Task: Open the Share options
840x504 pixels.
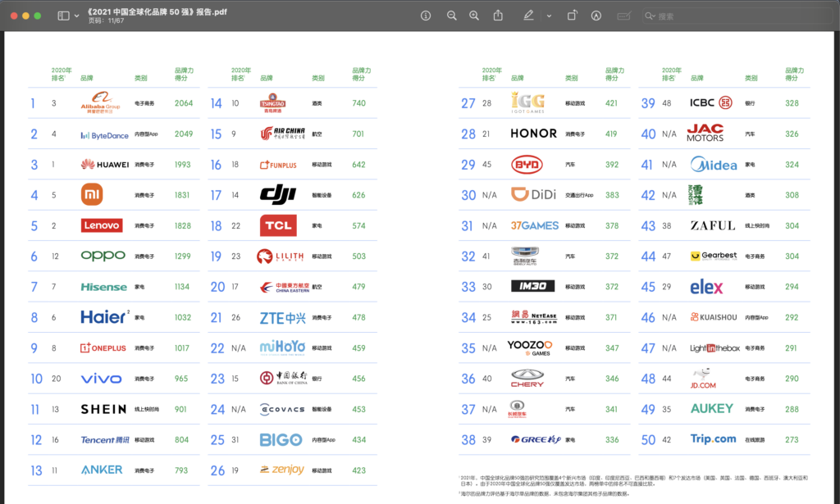Action: click(x=498, y=15)
